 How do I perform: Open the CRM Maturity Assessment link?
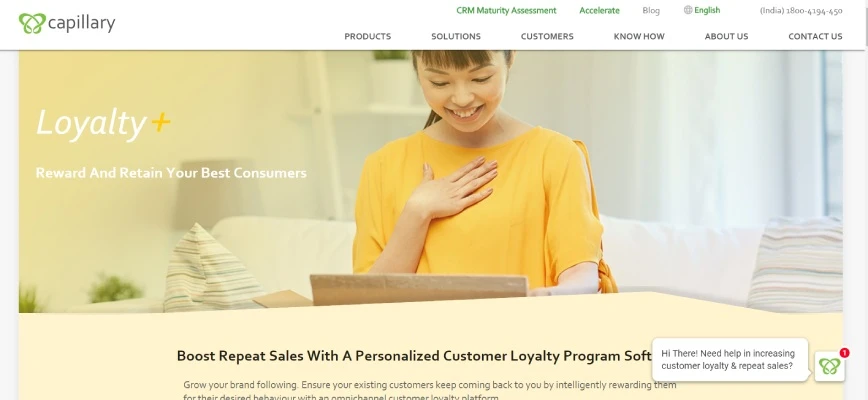tap(506, 11)
